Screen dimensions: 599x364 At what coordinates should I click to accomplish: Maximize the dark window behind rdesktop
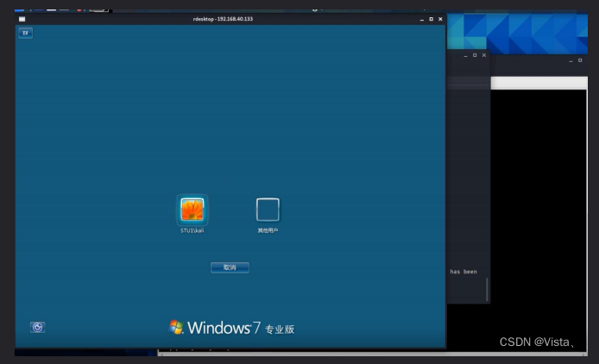pos(475,55)
